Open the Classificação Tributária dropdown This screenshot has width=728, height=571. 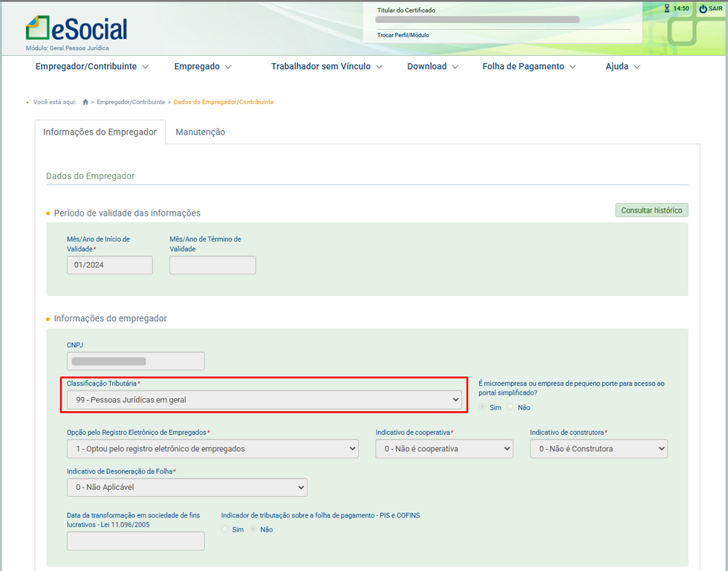pos(264,400)
